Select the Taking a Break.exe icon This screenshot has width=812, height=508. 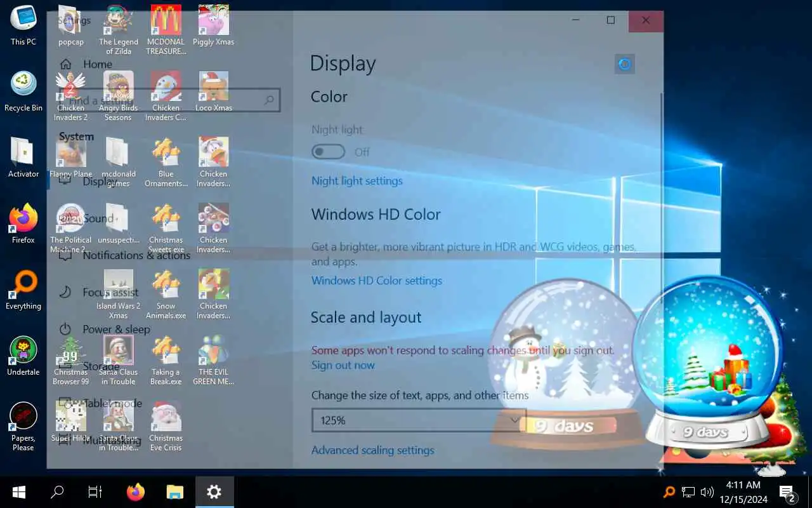pyautogui.click(x=166, y=359)
